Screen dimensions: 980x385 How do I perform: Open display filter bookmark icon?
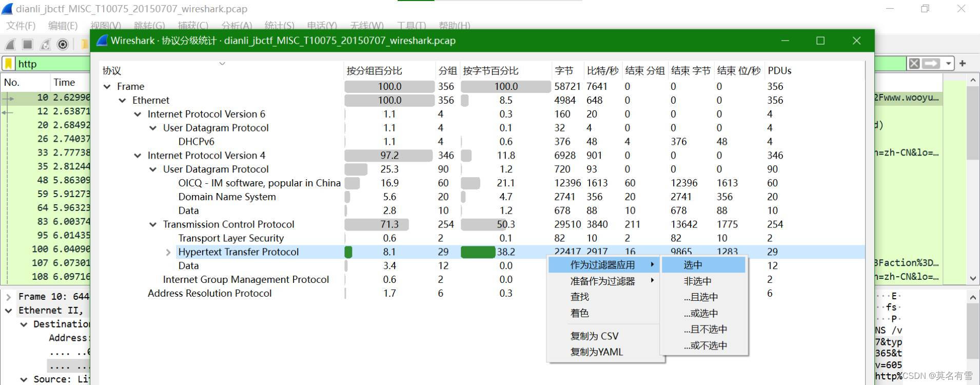click(x=9, y=64)
